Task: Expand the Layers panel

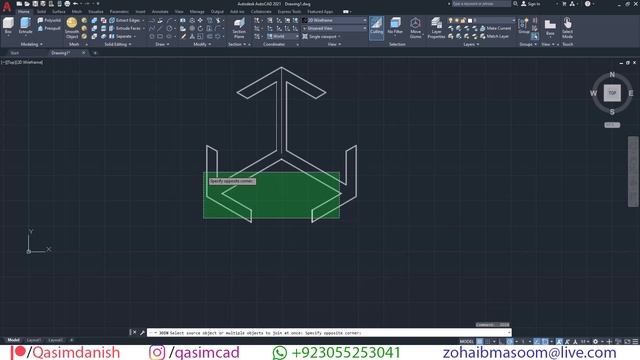Action: coord(471,44)
